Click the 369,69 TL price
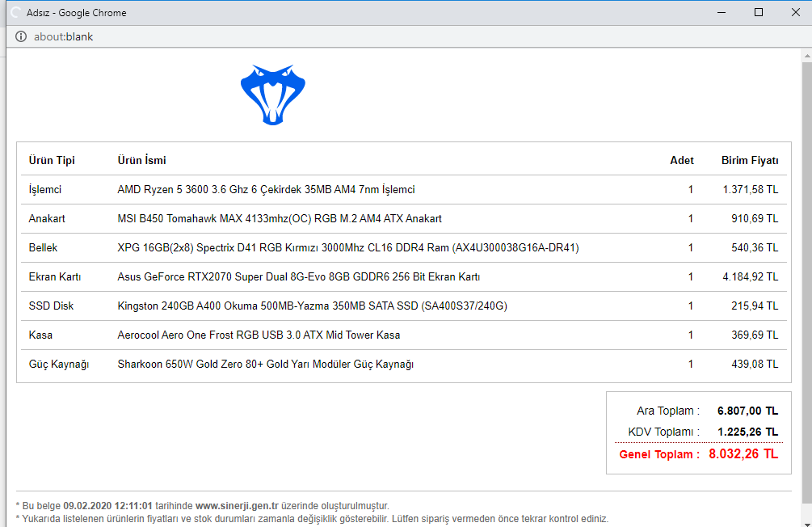This screenshot has height=527, width=812. [755, 335]
